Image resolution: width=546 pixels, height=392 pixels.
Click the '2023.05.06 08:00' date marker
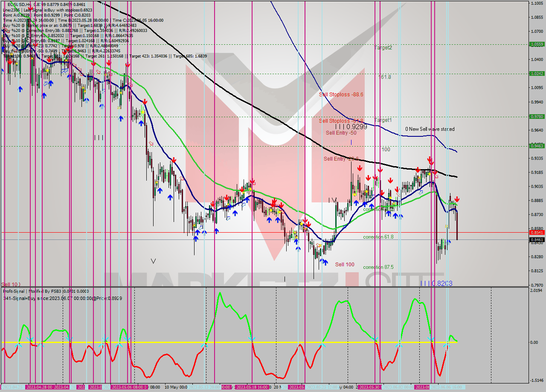pyautogui.click(x=128, y=387)
